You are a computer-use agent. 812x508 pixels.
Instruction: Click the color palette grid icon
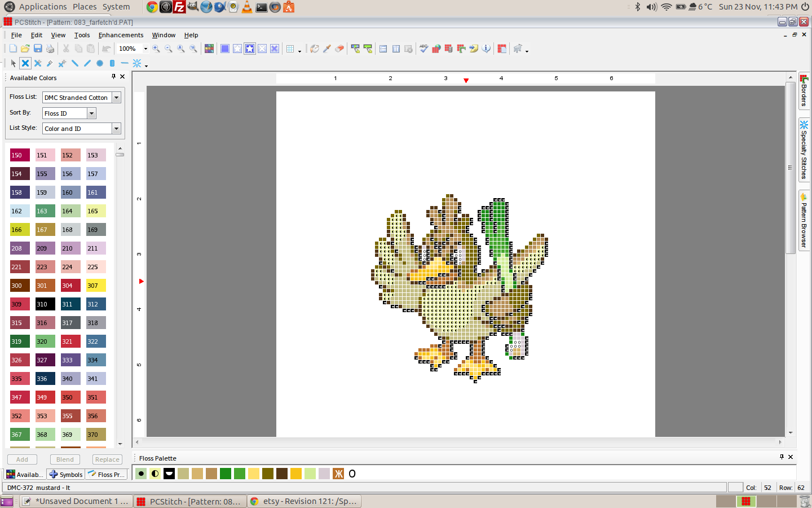pos(209,49)
